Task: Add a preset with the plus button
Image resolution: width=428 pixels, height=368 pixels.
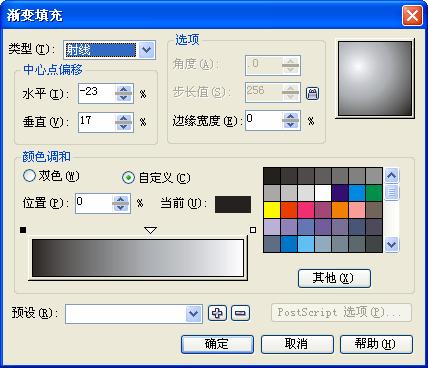Action: click(217, 313)
